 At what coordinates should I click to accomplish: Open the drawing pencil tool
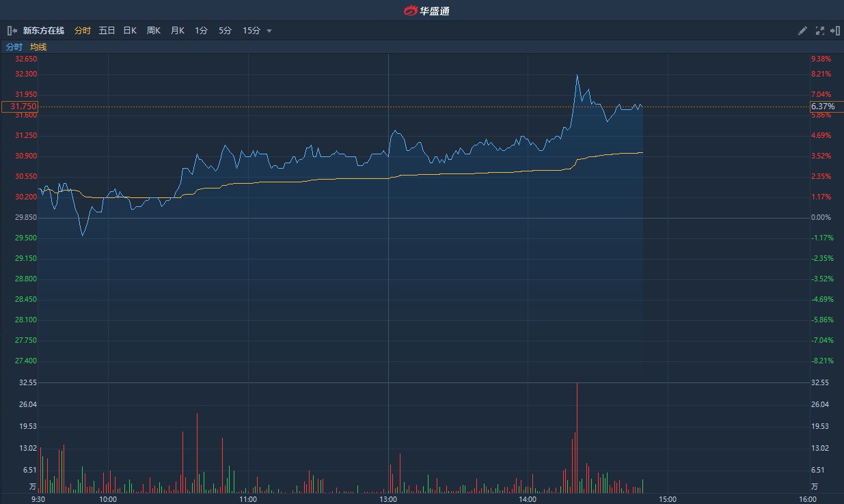[x=803, y=31]
